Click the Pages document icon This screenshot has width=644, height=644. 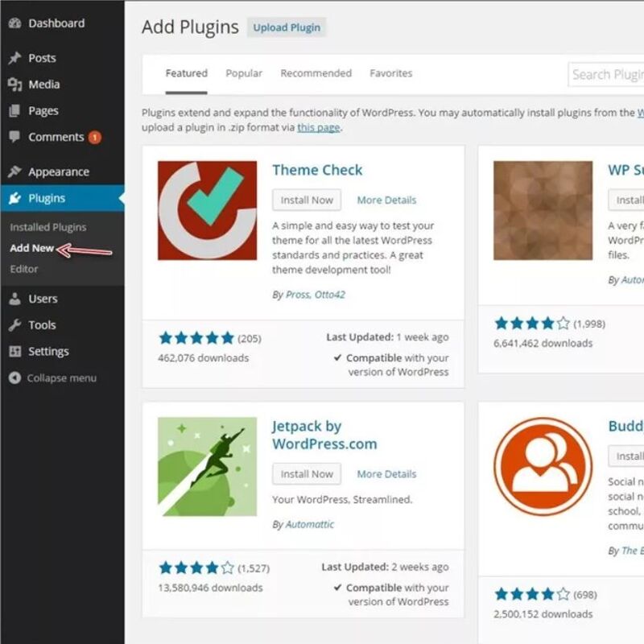(15, 110)
